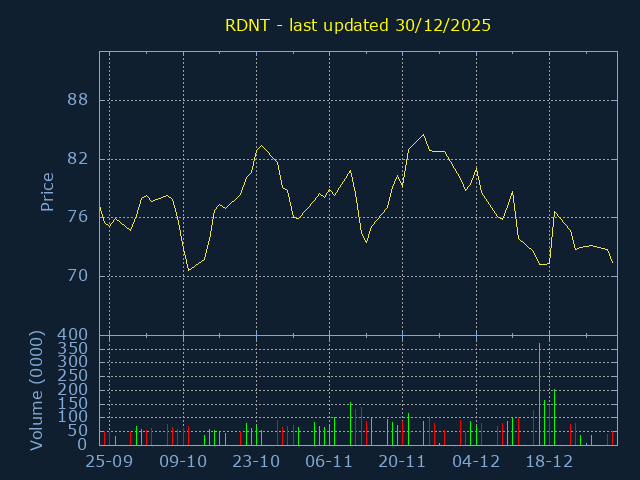Screen dimensions: 640x480
Task: Click the 20-11 date label
Action: point(402,462)
